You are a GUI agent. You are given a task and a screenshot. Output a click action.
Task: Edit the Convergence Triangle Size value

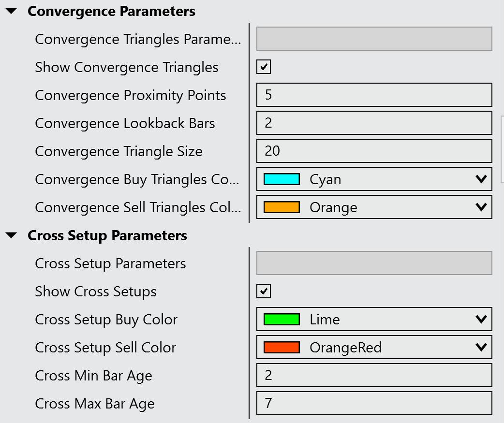pos(374,151)
